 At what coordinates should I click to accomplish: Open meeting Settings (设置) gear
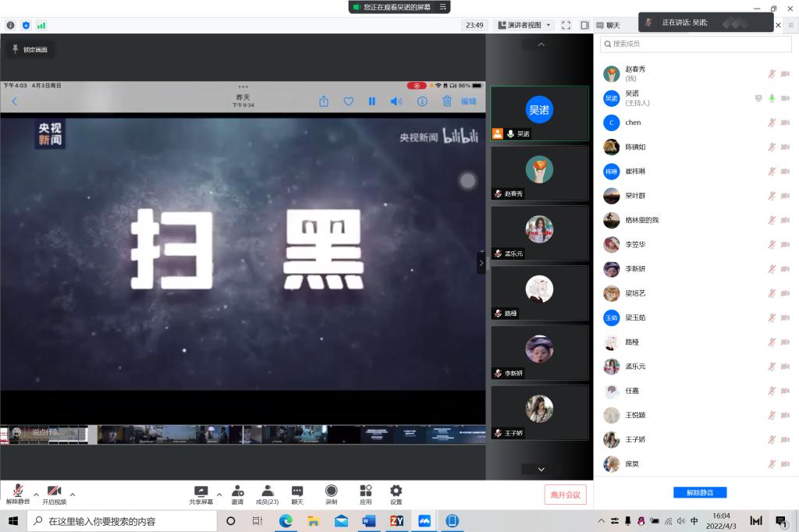(396, 491)
